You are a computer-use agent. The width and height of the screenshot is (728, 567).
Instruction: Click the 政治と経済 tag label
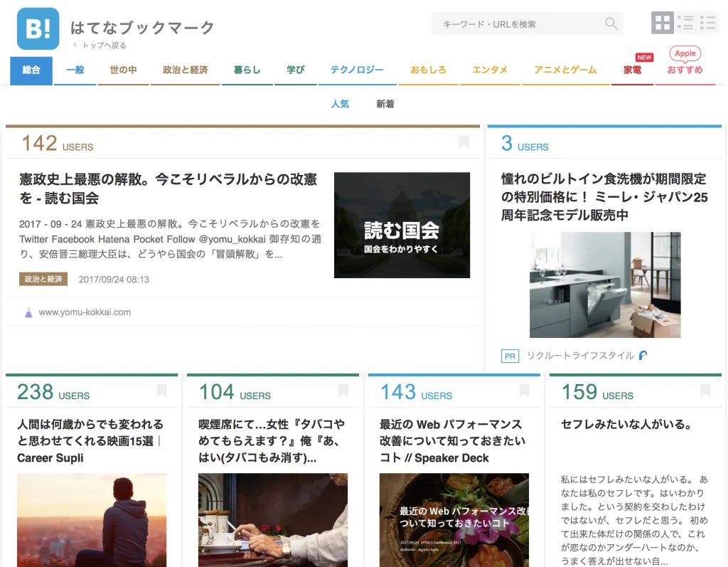43,279
